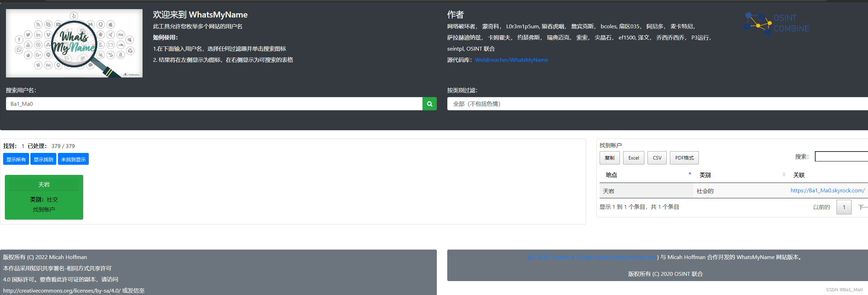Click the 未找到显示 button

click(x=73, y=159)
